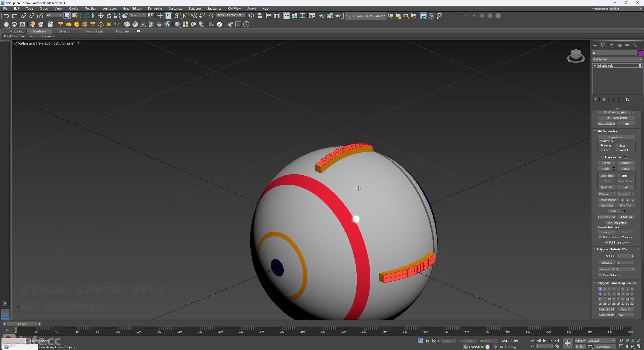The width and height of the screenshot is (644, 350).
Task: Open the Scripting menu
Action: tap(195, 9)
